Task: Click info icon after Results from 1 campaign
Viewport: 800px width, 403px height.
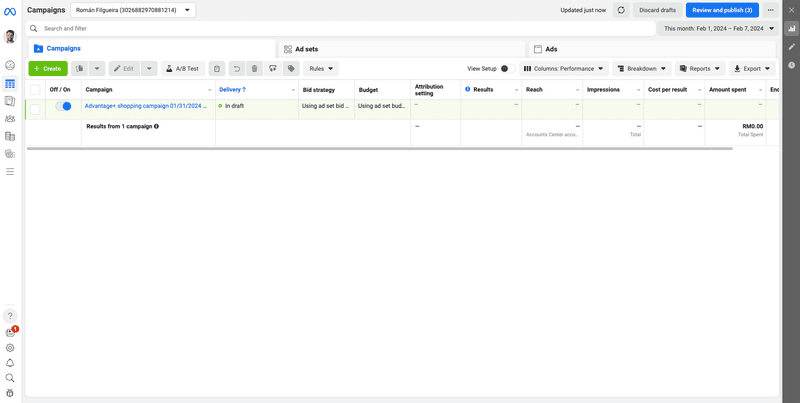Action: 156,126
